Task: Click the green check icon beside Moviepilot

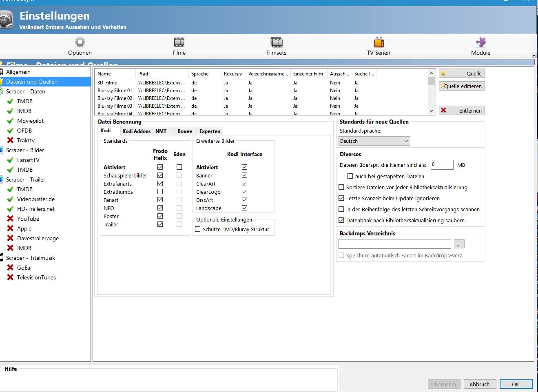Action: click(10, 121)
